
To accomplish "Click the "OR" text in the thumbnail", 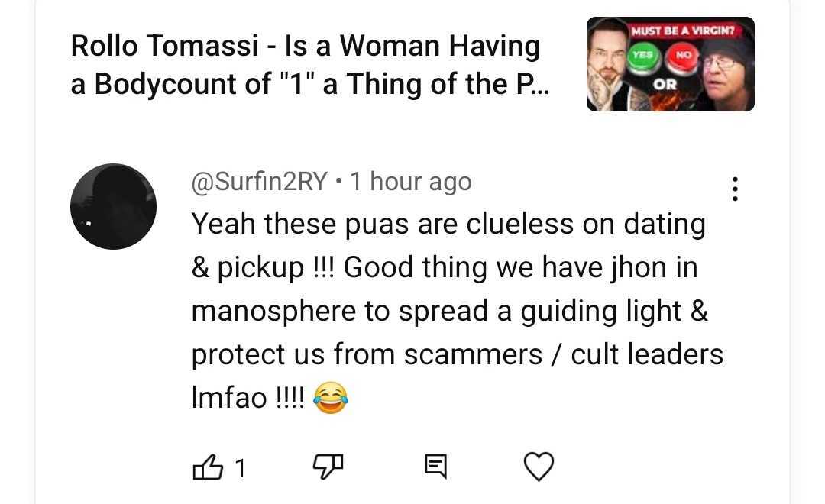I will [x=664, y=84].
